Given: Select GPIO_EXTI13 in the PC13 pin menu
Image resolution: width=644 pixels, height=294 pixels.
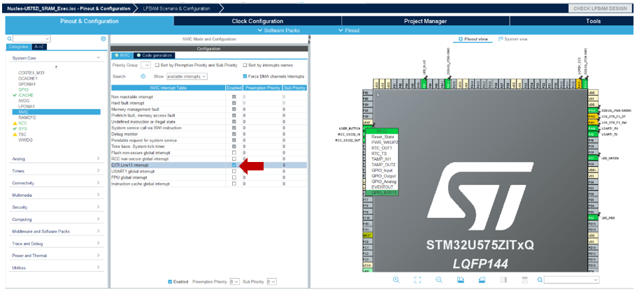Looking at the screenshot, I should point(382,193).
